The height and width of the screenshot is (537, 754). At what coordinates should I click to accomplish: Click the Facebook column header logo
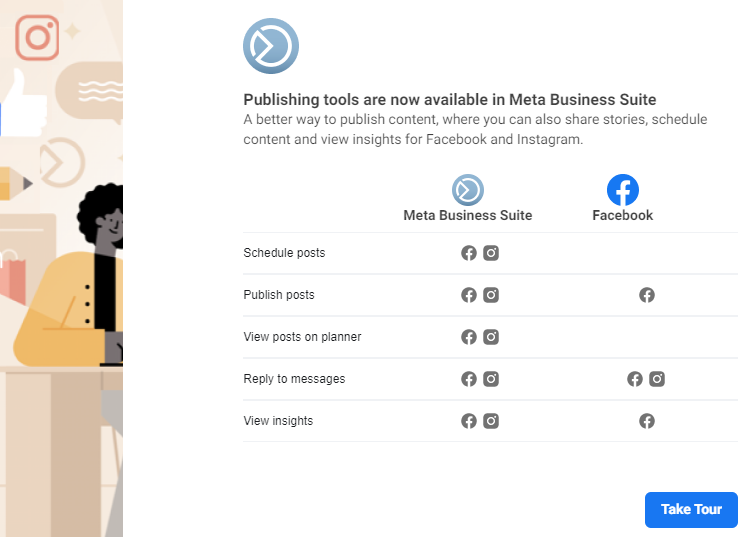point(622,190)
